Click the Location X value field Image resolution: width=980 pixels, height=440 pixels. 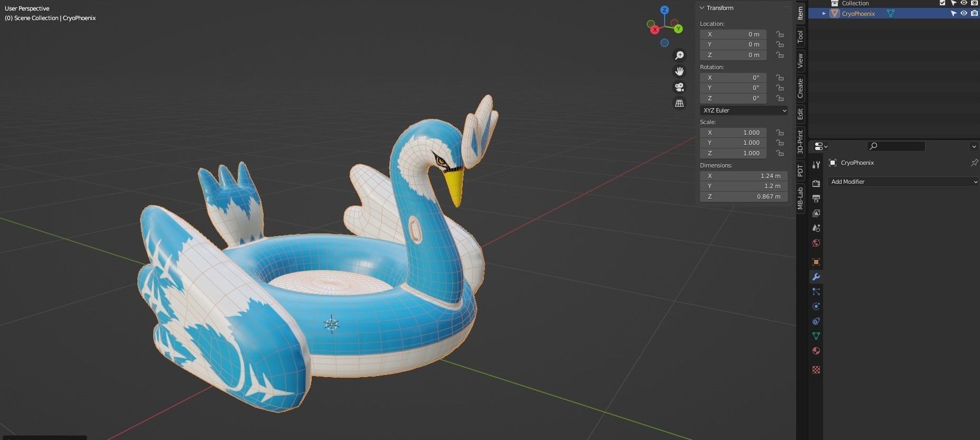click(x=733, y=34)
